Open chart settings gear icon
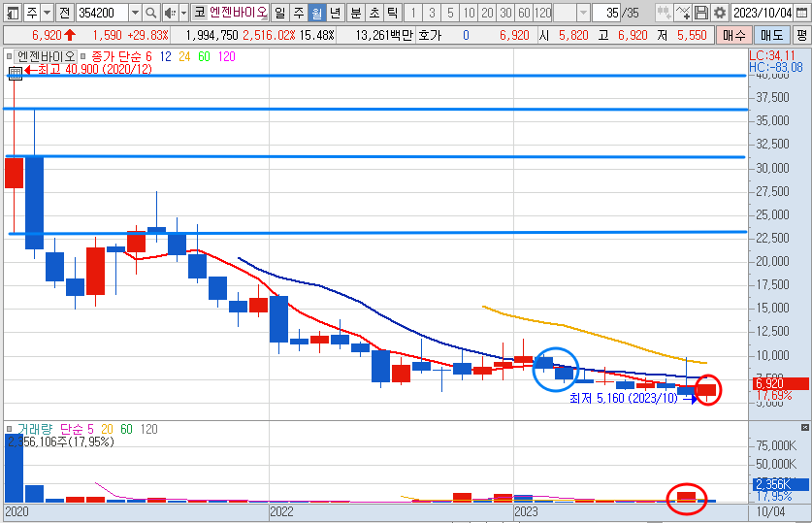The width and height of the screenshot is (812, 523). click(x=719, y=12)
